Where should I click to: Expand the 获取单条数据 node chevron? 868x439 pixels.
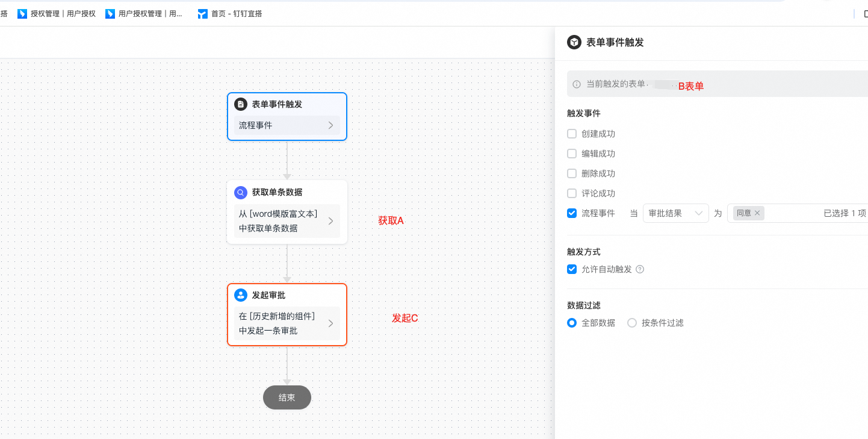(330, 221)
